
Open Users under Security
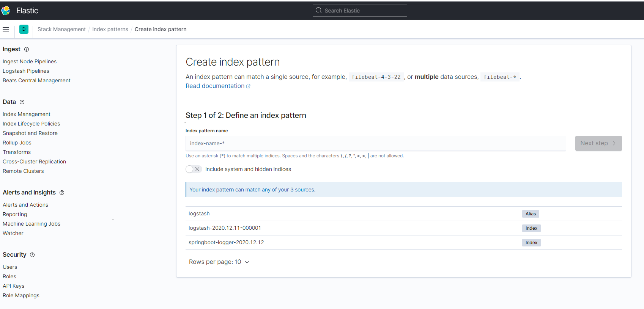tap(10, 267)
